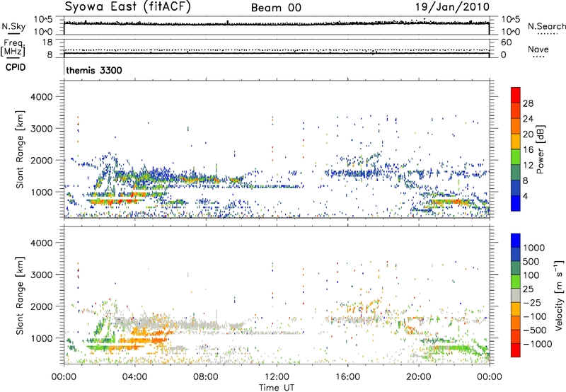Click the 'Slant Range [km]' label of power panel
566x392 pixels.
click(20, 149)
